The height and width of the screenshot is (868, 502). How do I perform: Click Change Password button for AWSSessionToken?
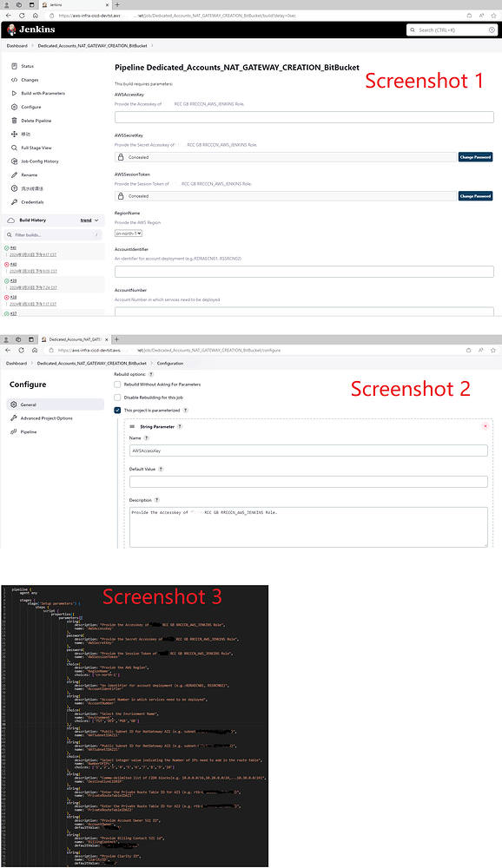point(475,196)
